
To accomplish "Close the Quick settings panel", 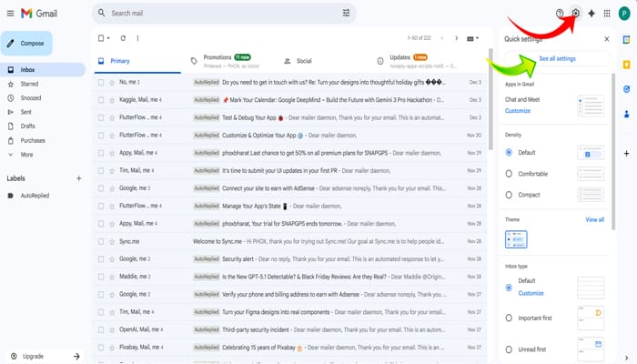I will (x=607, y=39).
